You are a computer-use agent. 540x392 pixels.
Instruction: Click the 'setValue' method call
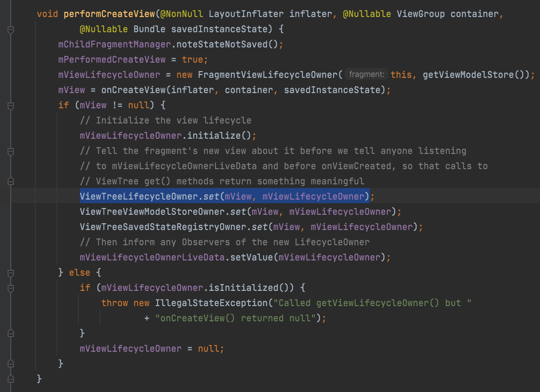[251, 257]
